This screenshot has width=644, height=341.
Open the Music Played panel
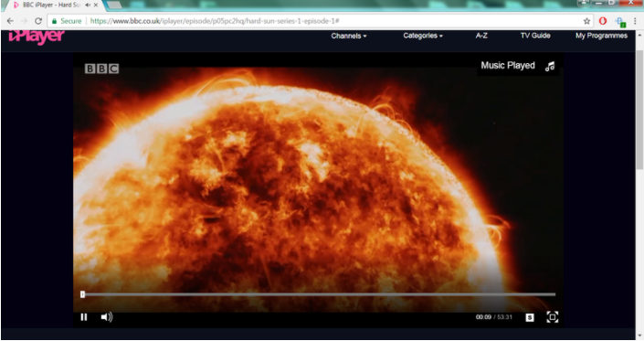click(508, 66)
